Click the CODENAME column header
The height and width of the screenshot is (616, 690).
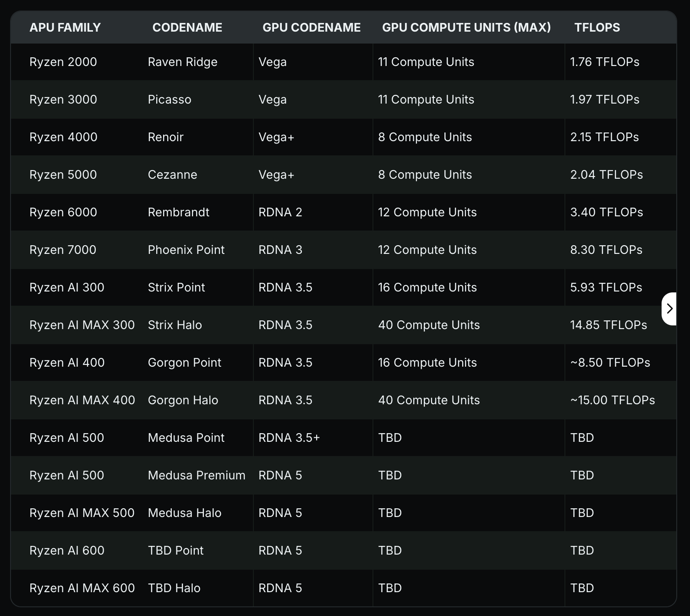click(x=187, y=27)
